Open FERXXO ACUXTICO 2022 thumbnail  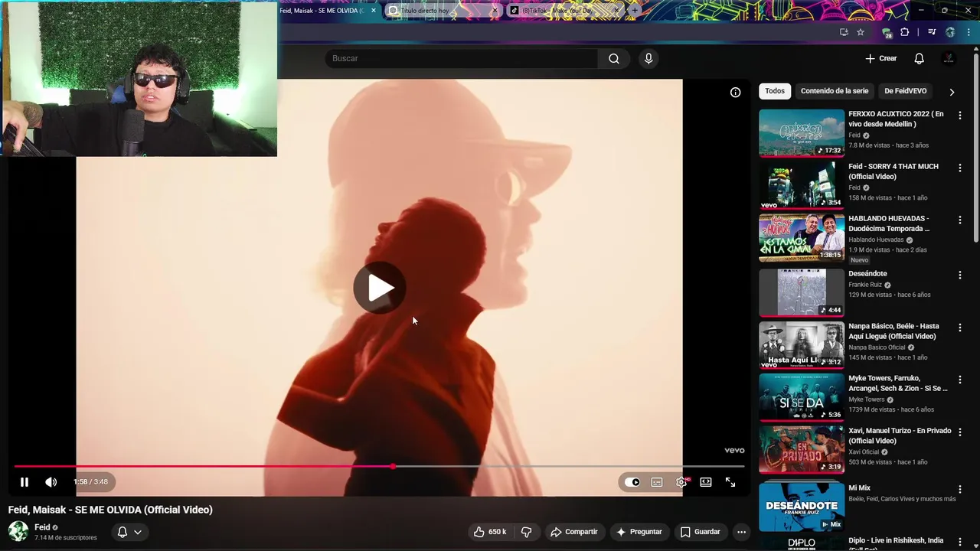click(x=802, y=133)
